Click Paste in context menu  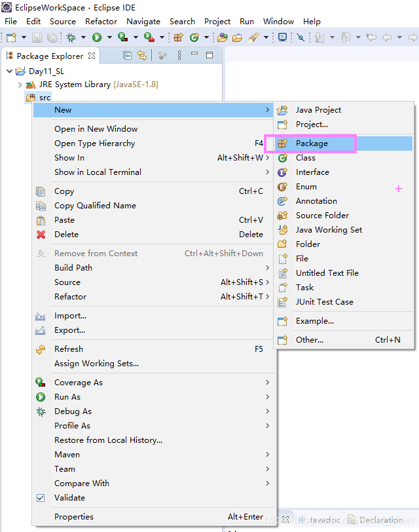(153, 220)
